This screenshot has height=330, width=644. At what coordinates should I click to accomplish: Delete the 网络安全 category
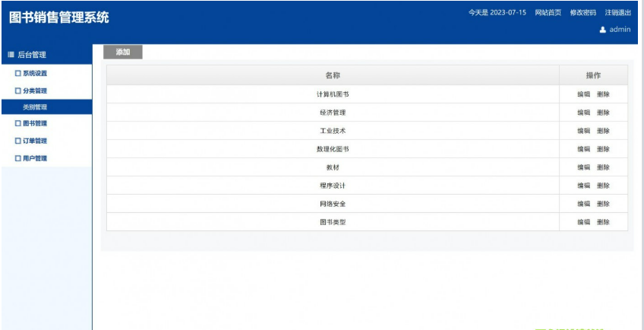pos(603,204)
